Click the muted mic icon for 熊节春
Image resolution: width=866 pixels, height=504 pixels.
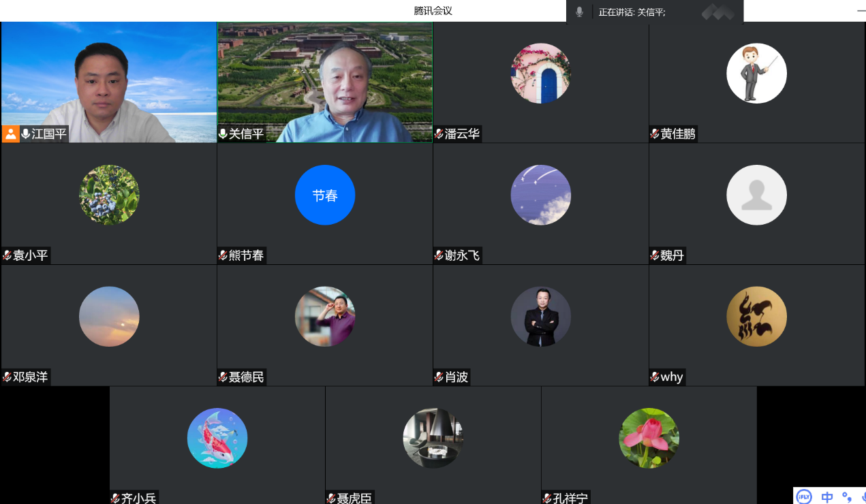click(223, 255)
